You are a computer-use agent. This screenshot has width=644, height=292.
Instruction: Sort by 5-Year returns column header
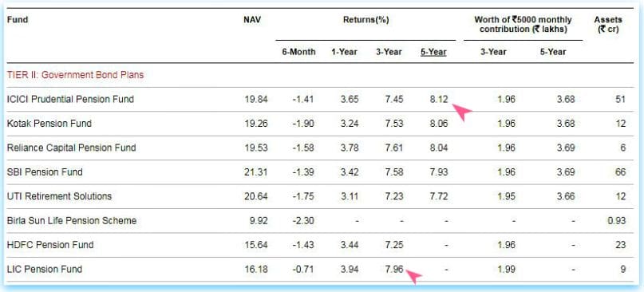tap(433, 52)
